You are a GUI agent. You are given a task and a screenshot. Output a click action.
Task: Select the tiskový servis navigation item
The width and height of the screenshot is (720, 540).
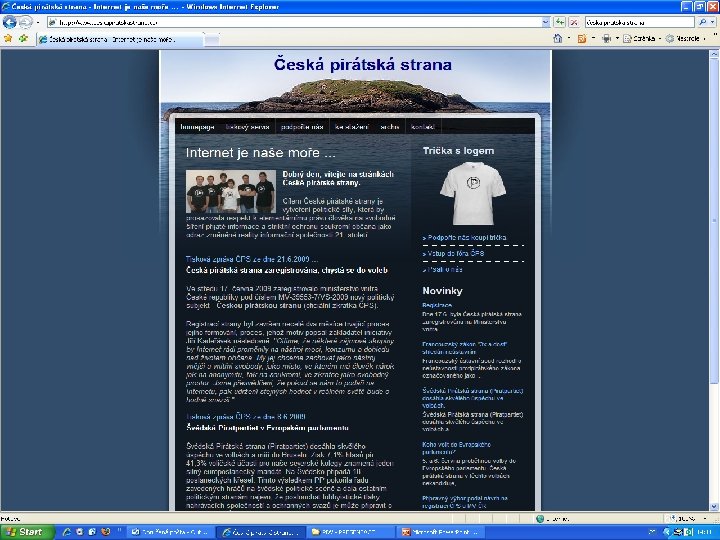pyautogui.click(x=247, y=127)
